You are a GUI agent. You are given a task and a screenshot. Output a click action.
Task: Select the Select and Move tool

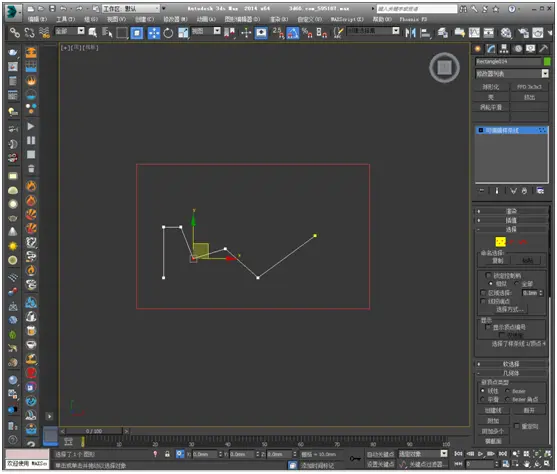coord(154,33)
